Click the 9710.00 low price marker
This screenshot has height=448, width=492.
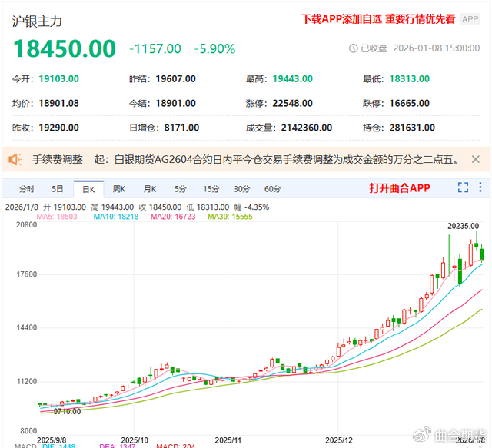pos(67,411)
